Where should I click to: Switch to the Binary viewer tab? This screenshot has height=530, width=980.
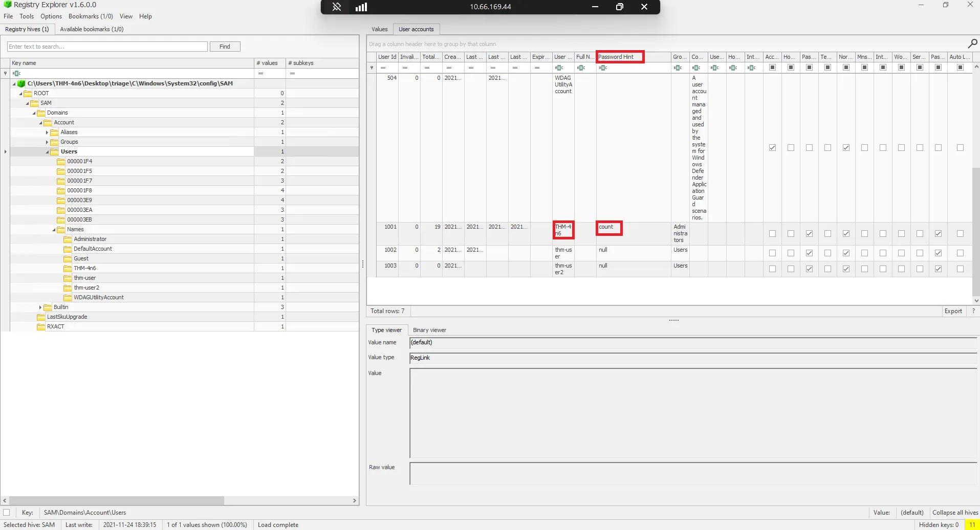[x=429, y=330]
